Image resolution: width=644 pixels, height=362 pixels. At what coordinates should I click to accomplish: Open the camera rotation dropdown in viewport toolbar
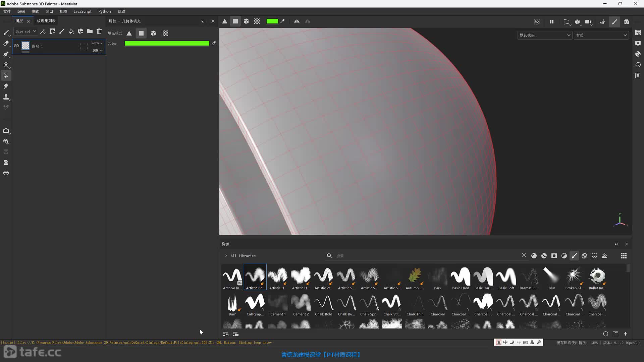589,22
